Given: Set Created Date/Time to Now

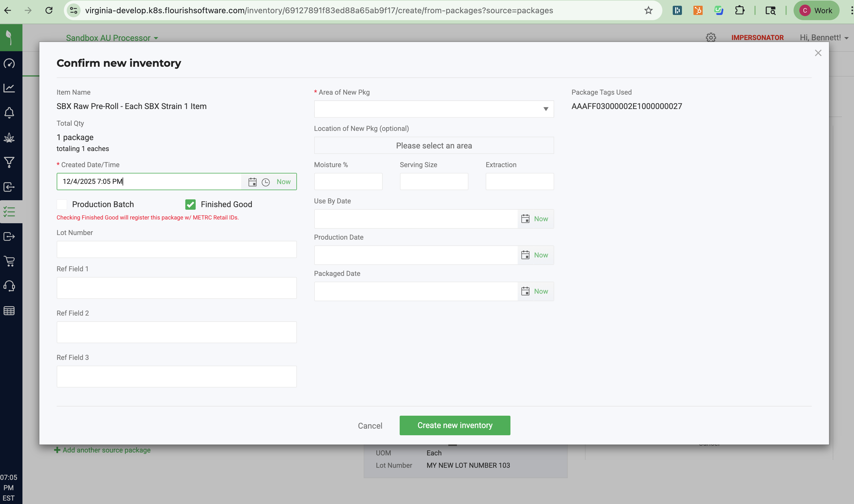Looking at the screenshot, I should pos(283,182).
